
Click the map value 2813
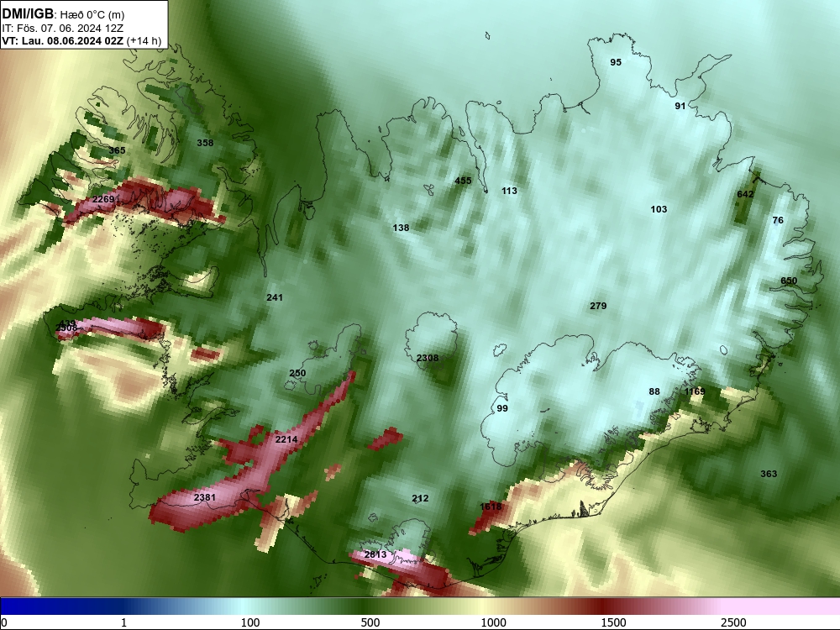(375, 554)
